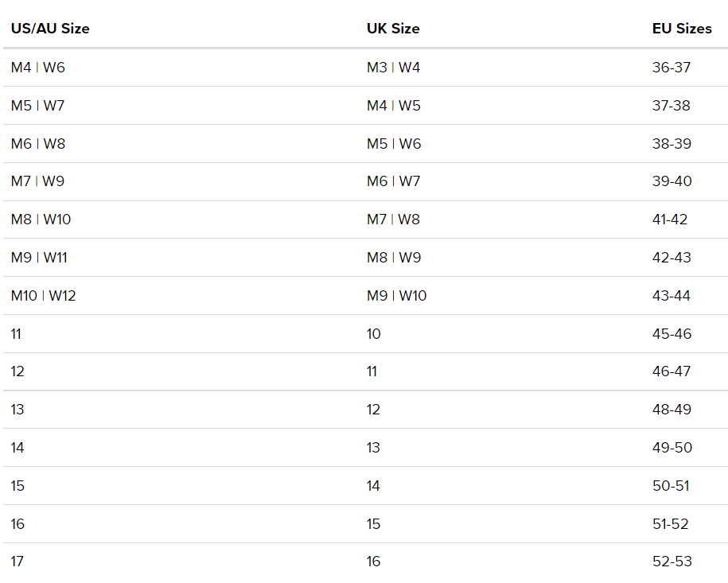
Task: Click the US/AU Size column header
Action: pyautogui.click(x=50, y=29)
